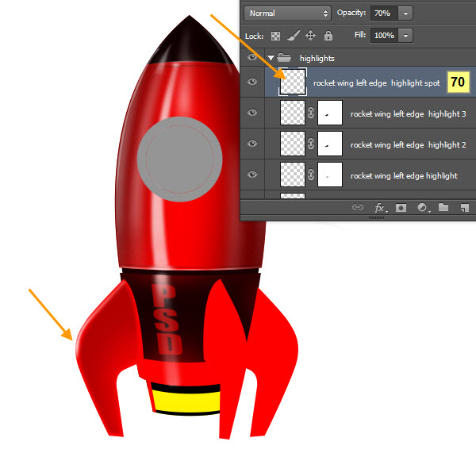Viewport: 476px width, 476px height.
Task: Create a new layer with the page icon
Action: (x=464, y=208)
